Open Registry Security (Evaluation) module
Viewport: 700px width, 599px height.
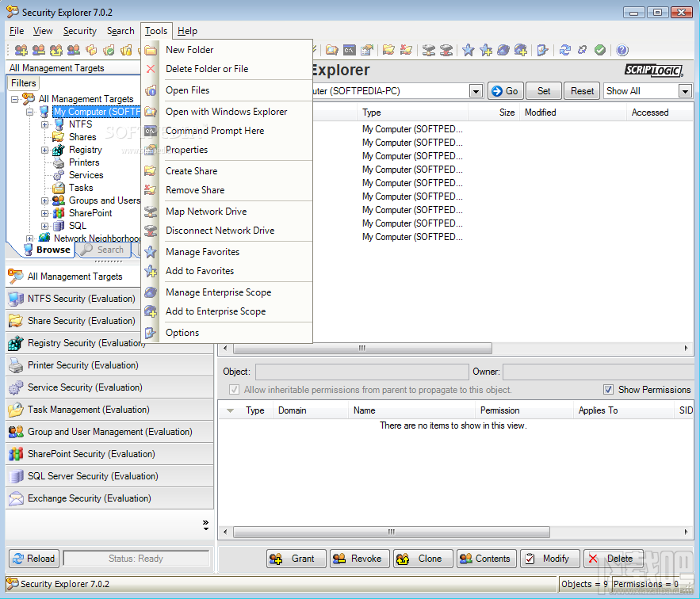pyautogui.click(x=73, y=343)
